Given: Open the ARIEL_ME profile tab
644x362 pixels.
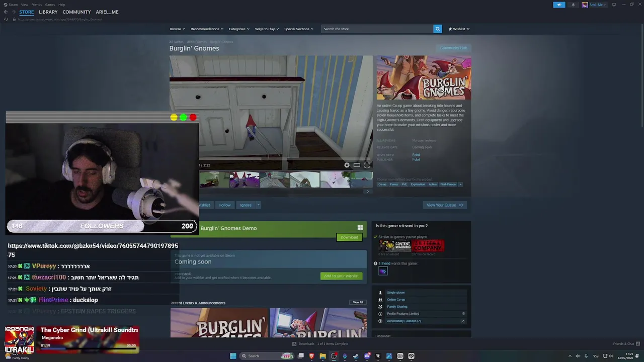Looking at the screenshot, I should point(107,12).
